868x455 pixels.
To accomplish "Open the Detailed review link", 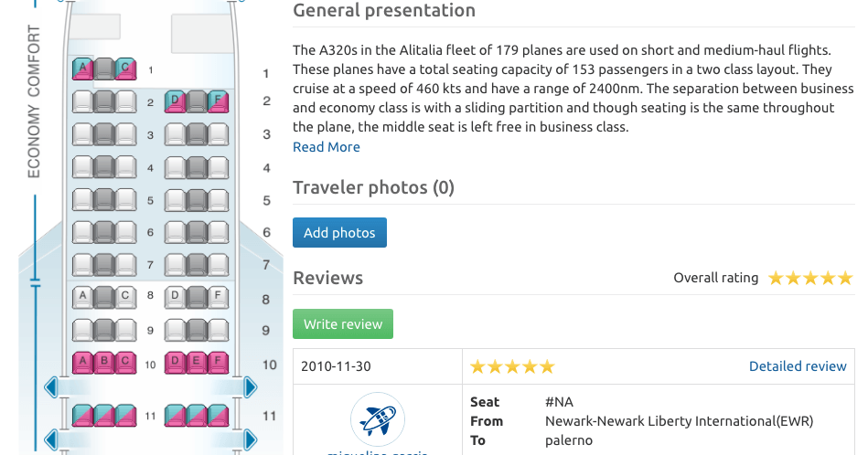I will click(x=798, y=366).
